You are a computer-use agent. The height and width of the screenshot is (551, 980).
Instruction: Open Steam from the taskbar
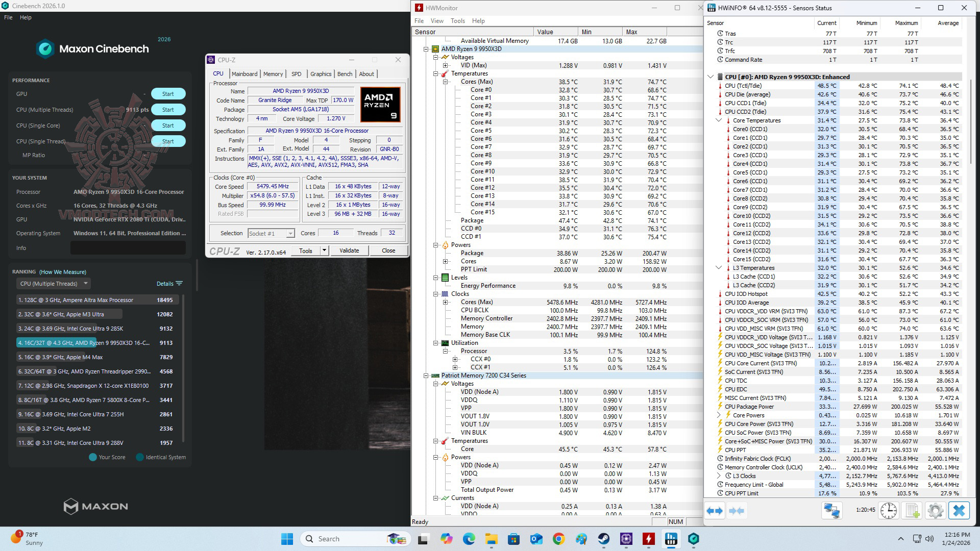(x=603, y=539)
